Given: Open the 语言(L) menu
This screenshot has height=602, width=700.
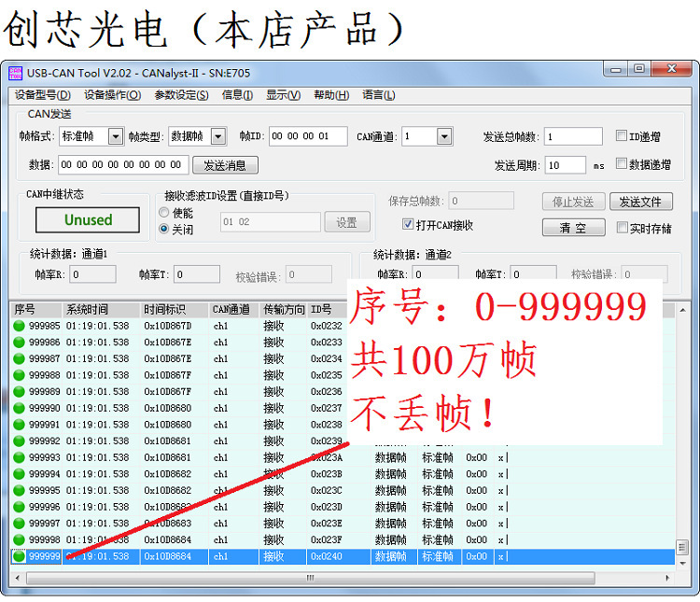Looking at the screenshot, I should (379, 95).
